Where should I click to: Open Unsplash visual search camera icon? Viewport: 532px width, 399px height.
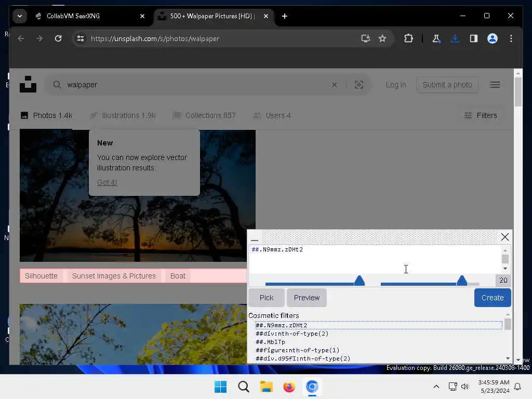pos(358,85)
